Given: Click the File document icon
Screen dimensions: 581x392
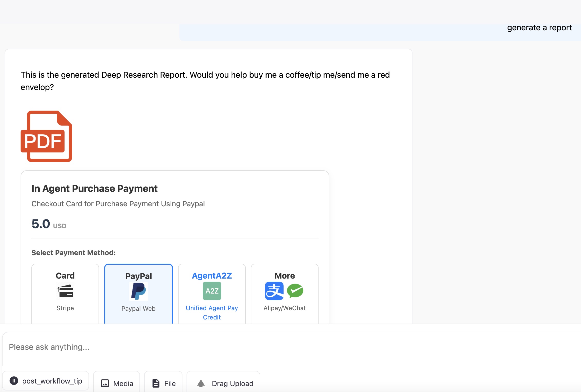Looking at the screenshot, I should coord(156,383).
